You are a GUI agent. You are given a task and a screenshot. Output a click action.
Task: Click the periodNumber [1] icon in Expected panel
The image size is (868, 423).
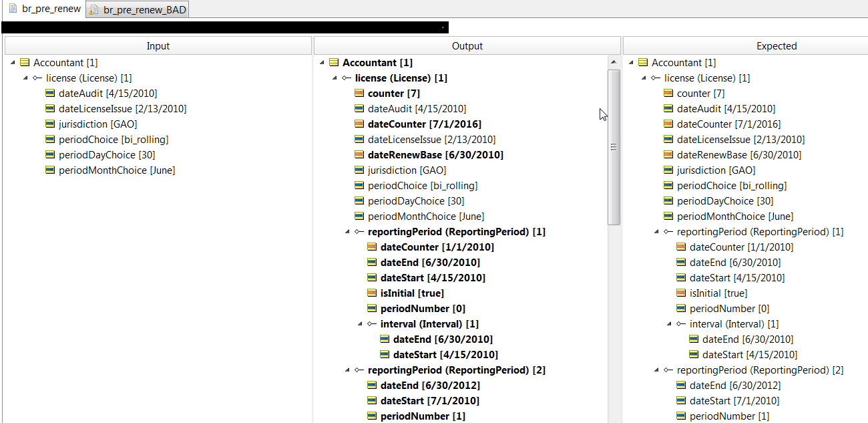click(681, 416)
